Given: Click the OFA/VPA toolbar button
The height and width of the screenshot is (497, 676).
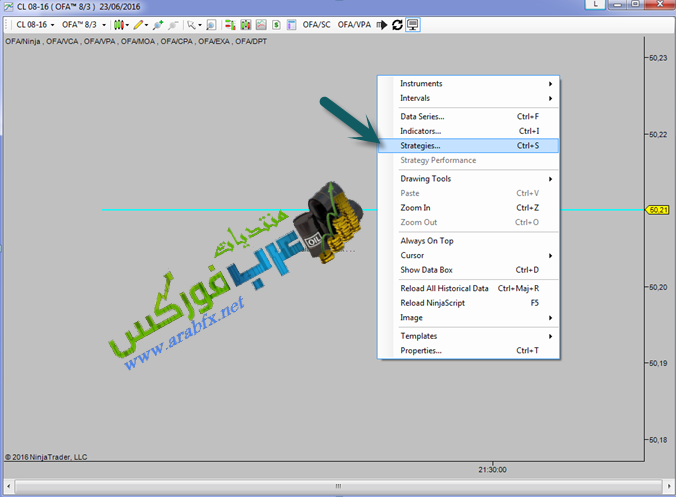Looking at the screenshot, I should click(354, 25).
